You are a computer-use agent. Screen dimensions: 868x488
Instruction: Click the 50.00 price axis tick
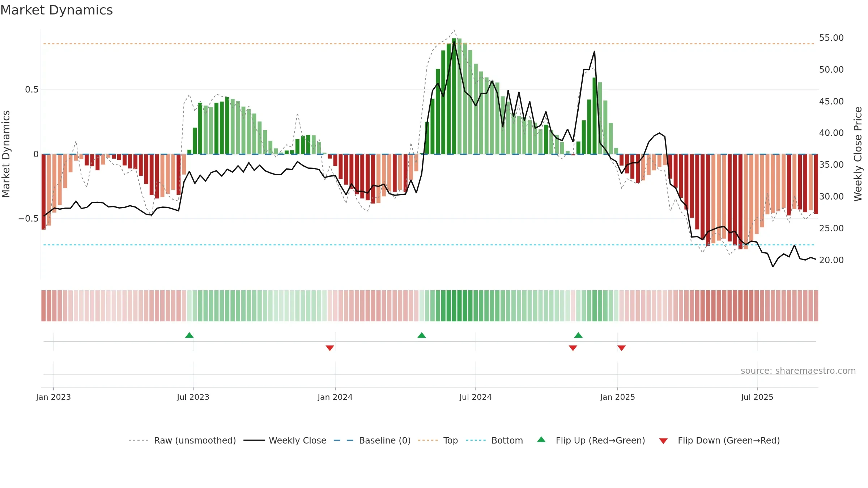point(831,69)
